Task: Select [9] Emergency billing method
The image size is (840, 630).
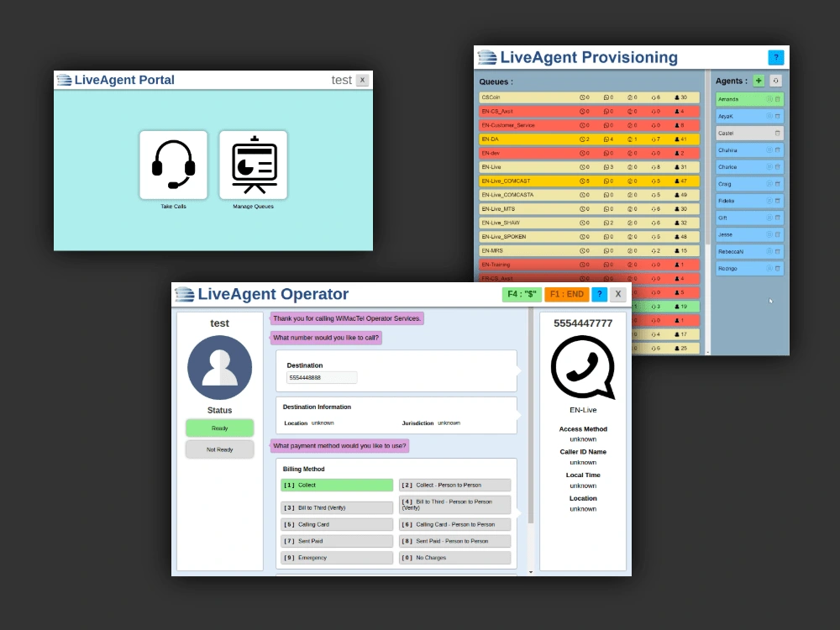Action: tap(337, 558)
